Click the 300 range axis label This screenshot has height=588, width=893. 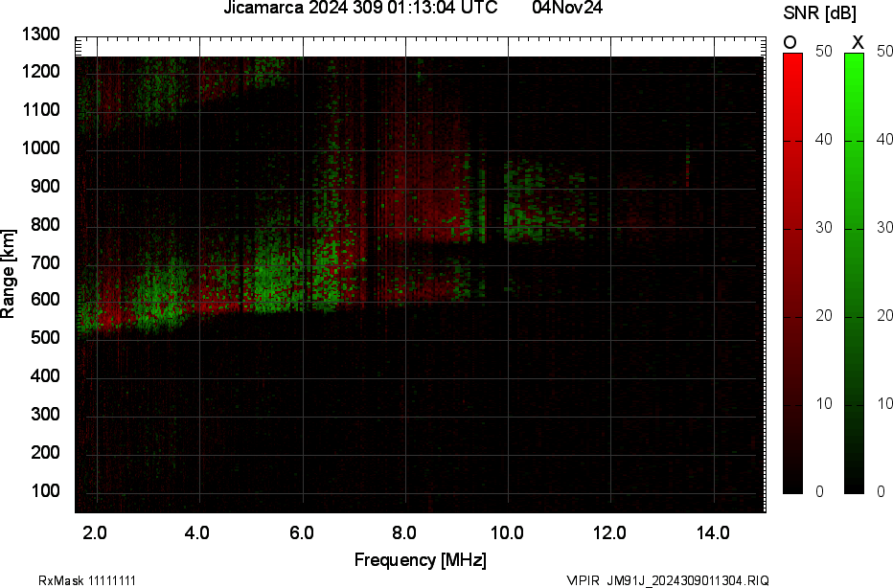point(45,414)
